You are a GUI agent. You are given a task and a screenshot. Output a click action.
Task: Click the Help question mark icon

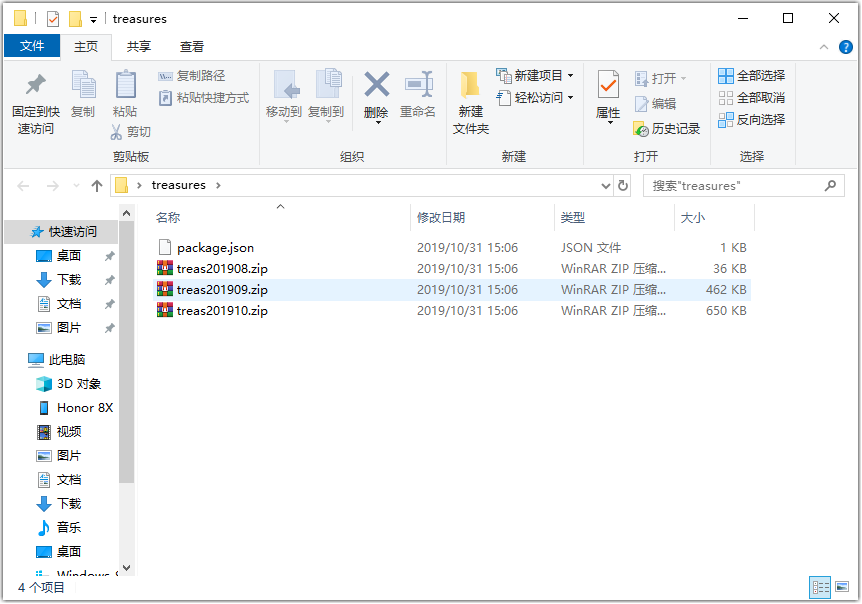pyautogui.click(x=846, y=47)
